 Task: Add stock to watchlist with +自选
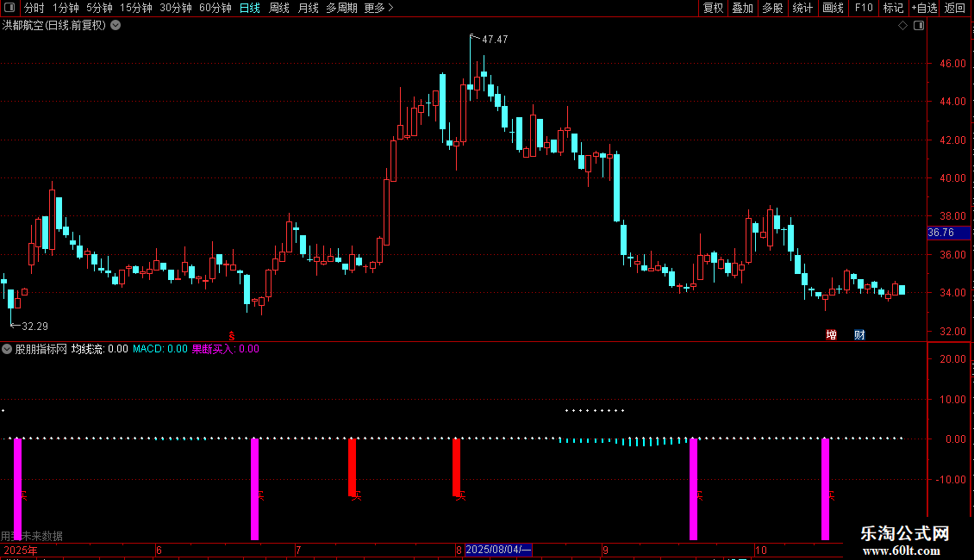click(924, 8)
